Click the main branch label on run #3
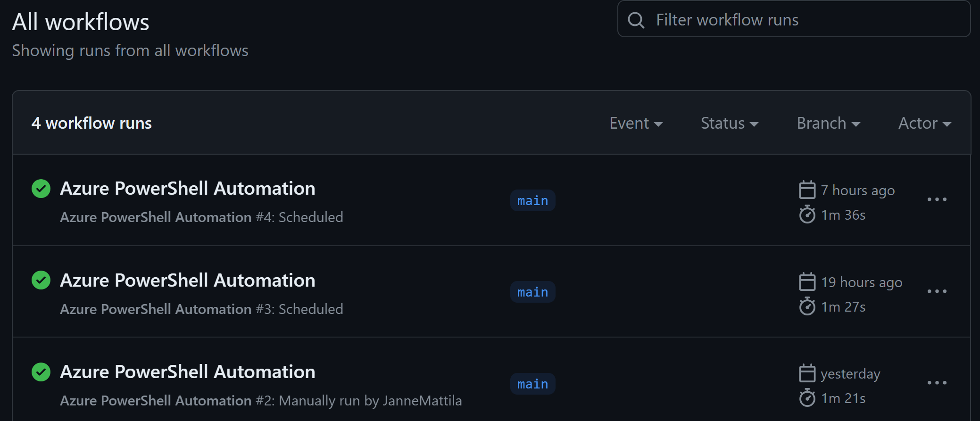980x421 pixels. [x=532, y=292]
